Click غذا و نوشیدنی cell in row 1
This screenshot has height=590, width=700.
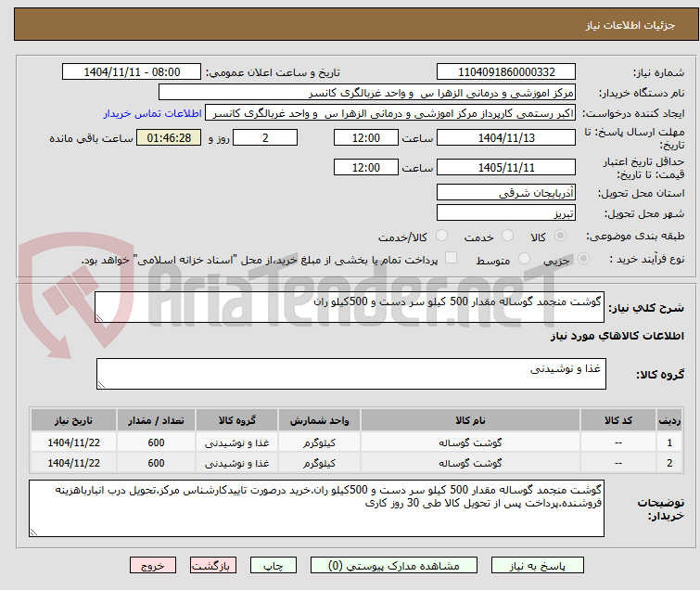[237, 442]
